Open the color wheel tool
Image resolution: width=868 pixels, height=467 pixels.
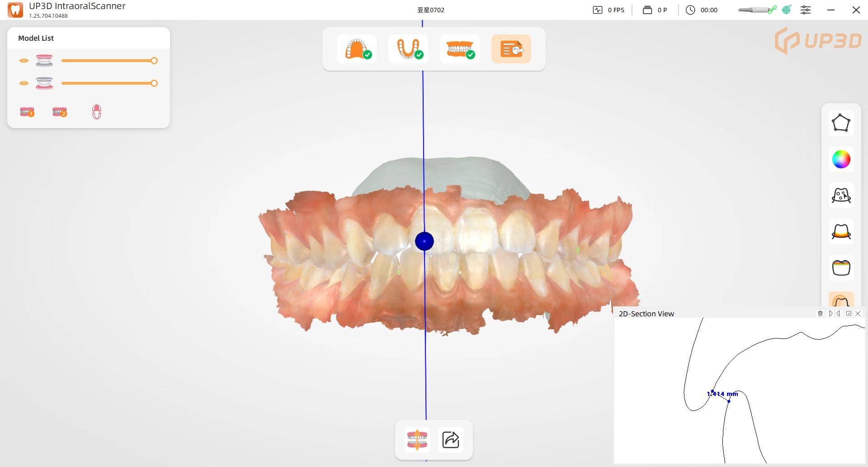click(x=841, y=159)
